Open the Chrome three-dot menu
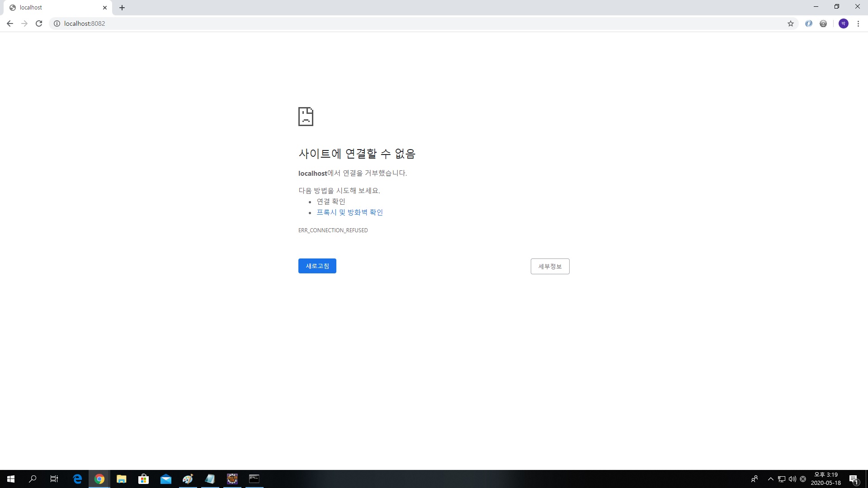Screen dimensions: 868x488 858,23
